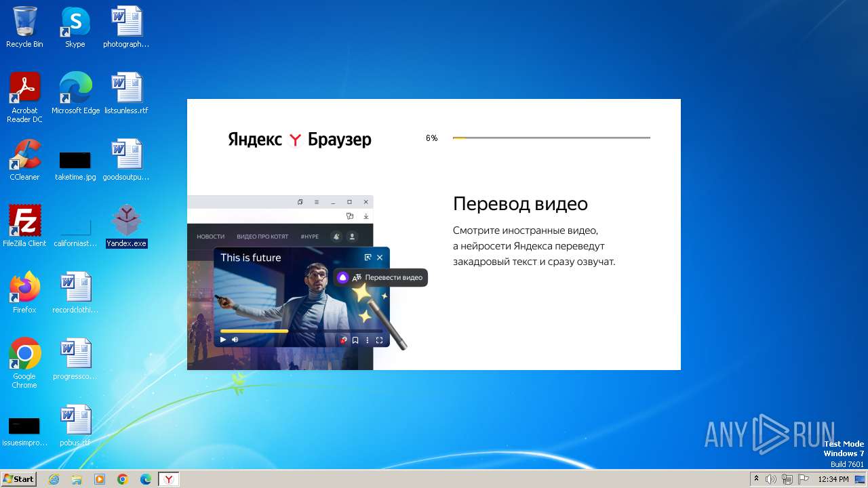Viewport: 868px width, 488px height.
Task: Click the play button in video illustration
Action: [223, 340]
